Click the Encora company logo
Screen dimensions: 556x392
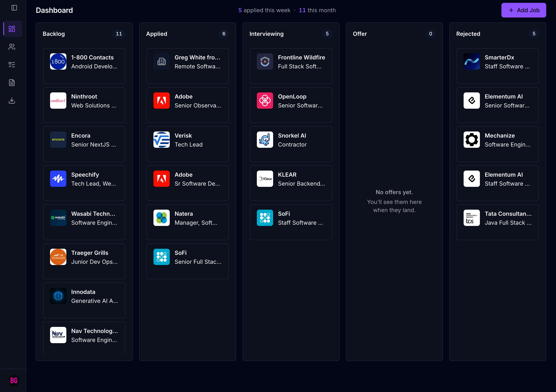point(58,139)
